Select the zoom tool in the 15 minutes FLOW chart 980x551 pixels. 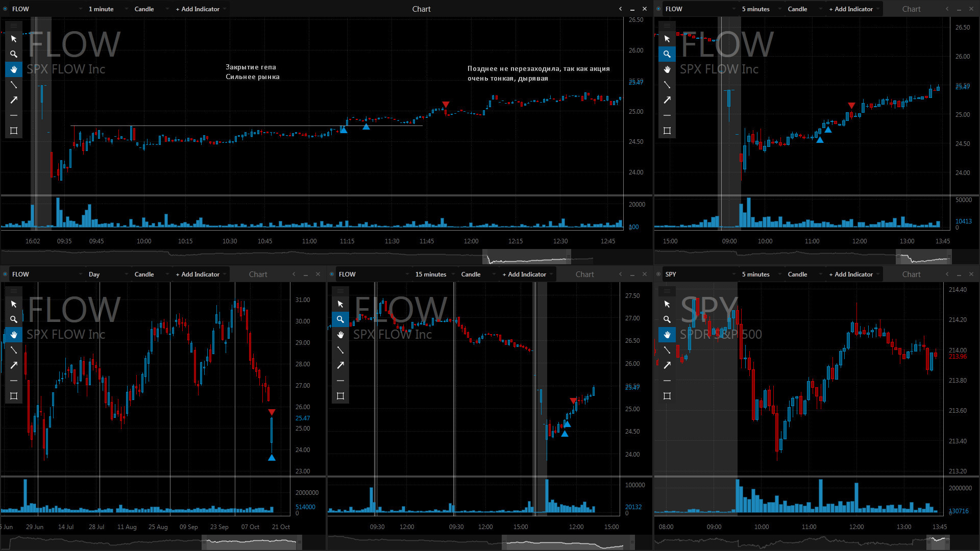[x=340, y=319]
